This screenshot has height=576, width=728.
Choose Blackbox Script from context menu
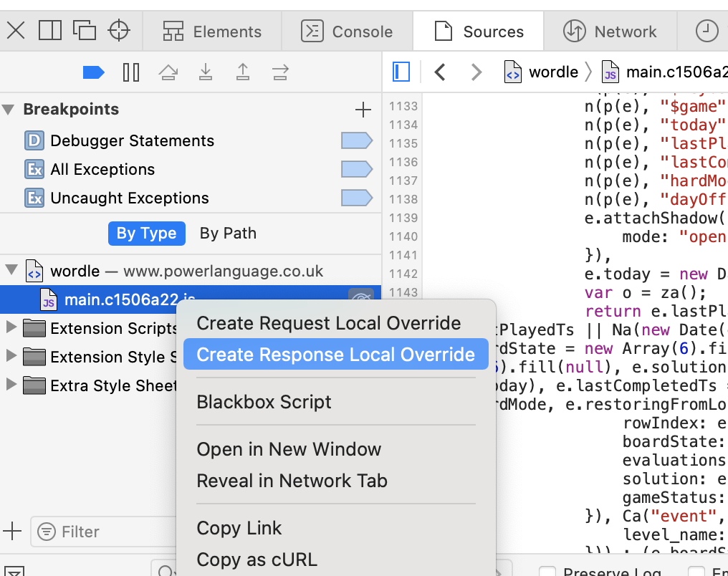(336, 402)
